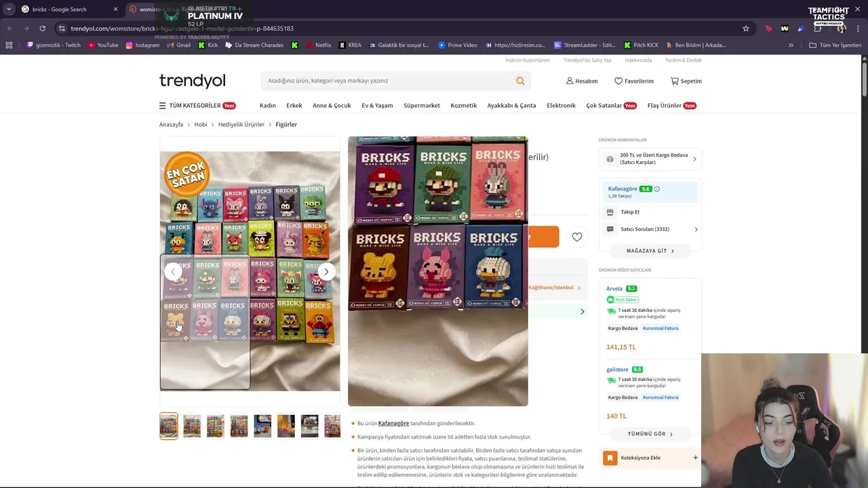Open Ev & Yaşam category menu
This screenshot has width=868, height=488.
(377, 106)
